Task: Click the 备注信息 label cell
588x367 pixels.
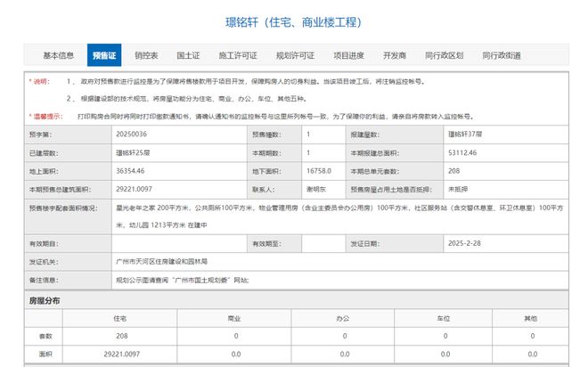Action: tap(68, 280)
